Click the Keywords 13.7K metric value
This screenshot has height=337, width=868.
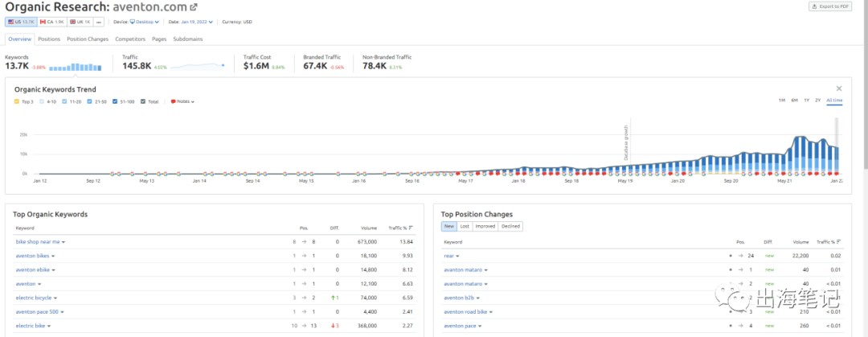coord(16,66)
